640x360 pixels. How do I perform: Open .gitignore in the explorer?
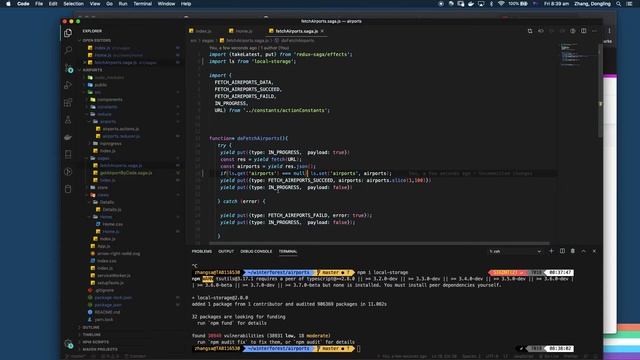(x=104, y=290)
